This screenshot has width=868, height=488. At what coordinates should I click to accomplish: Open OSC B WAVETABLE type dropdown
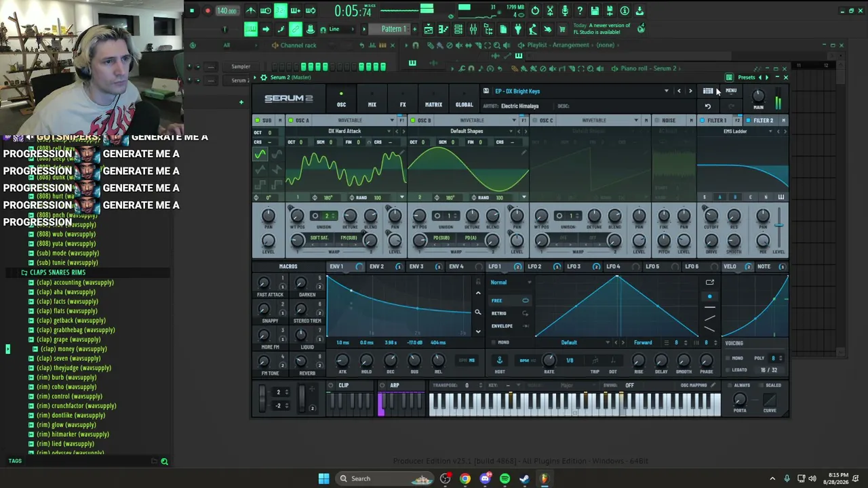[513, 121]
